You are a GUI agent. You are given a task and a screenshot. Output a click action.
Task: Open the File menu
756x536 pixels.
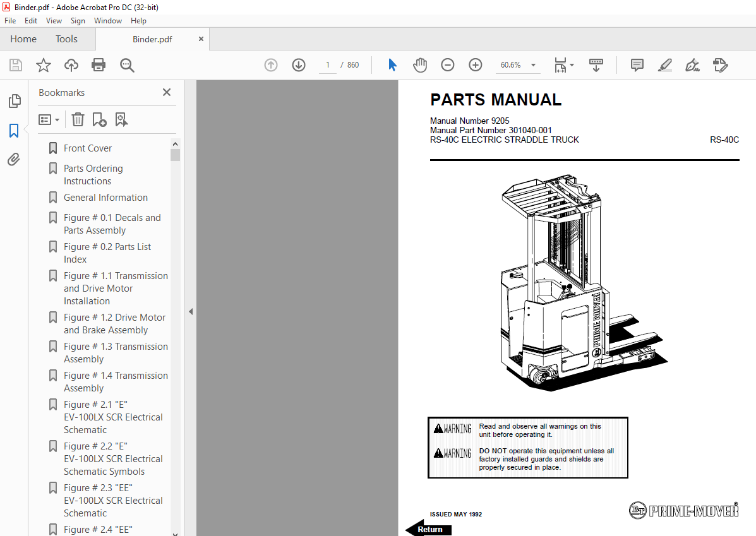point(10,21)
